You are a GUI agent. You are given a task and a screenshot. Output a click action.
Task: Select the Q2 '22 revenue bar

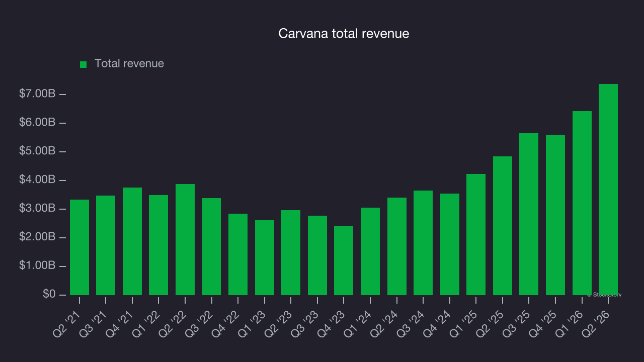(185, 239)
